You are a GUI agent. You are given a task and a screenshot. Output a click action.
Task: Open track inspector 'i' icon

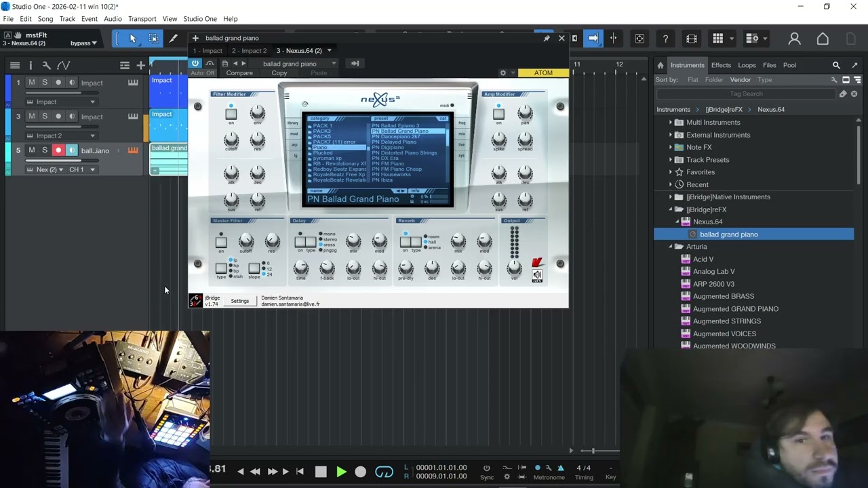31,65
